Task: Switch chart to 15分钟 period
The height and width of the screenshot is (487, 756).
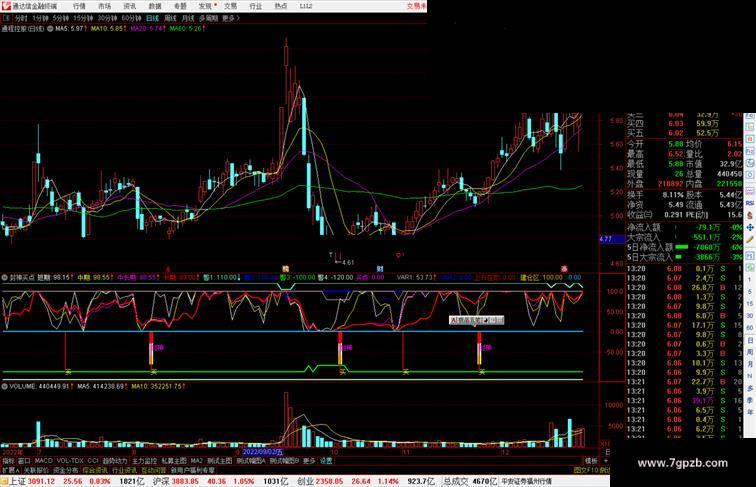Action: pyautogui.click(x=83, y=18)
